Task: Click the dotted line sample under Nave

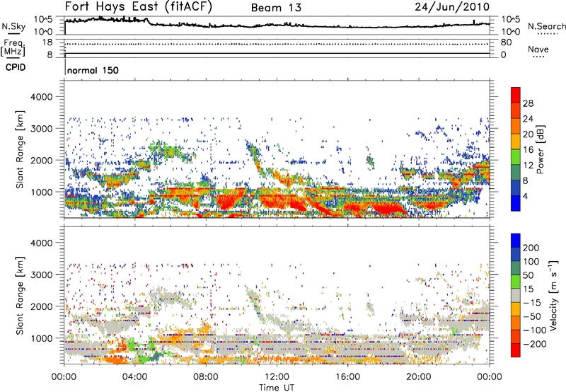Action: coord(538,57)
